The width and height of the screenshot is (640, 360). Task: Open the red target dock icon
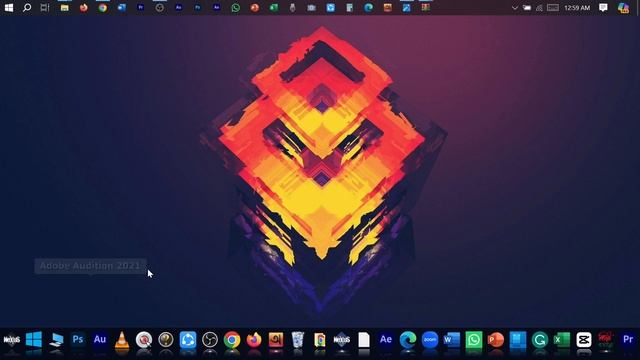pyautogui.click(x=144, y=340)
